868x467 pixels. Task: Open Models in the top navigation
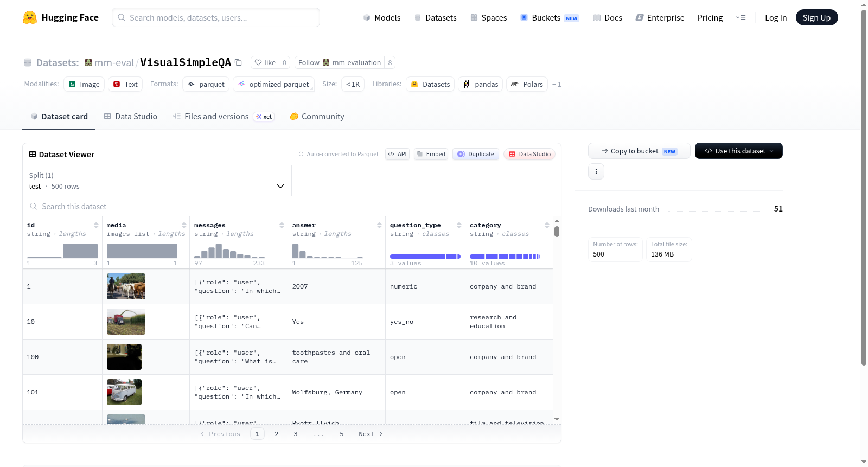(x=382, y=17)
